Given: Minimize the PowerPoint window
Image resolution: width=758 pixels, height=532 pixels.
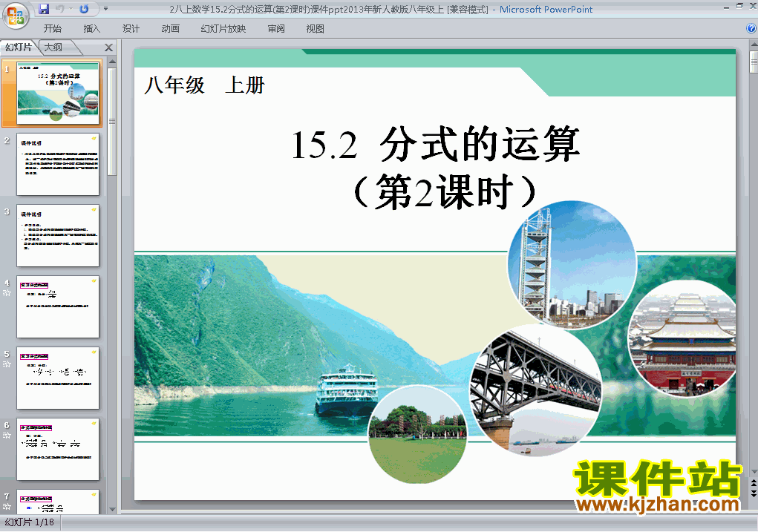Looking at the screenshot, I should 727,7.
